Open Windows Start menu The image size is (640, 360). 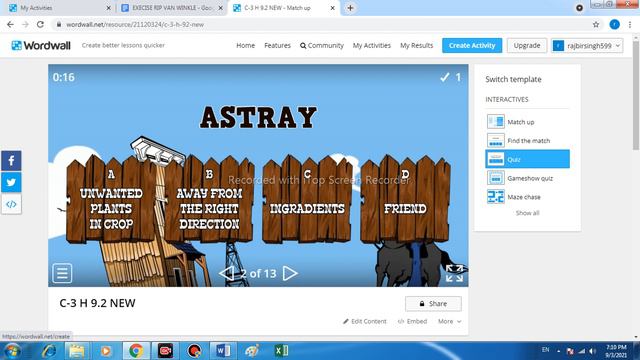tap(11, 351)
